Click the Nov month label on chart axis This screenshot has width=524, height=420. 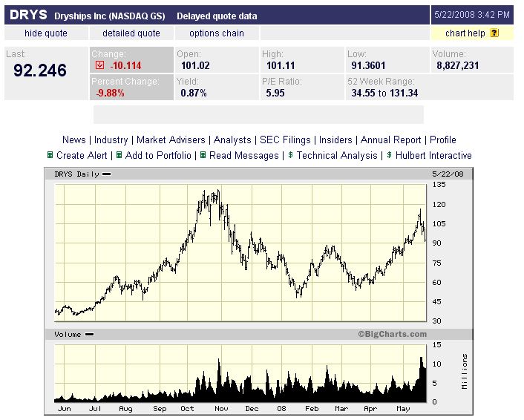[221, 409]
